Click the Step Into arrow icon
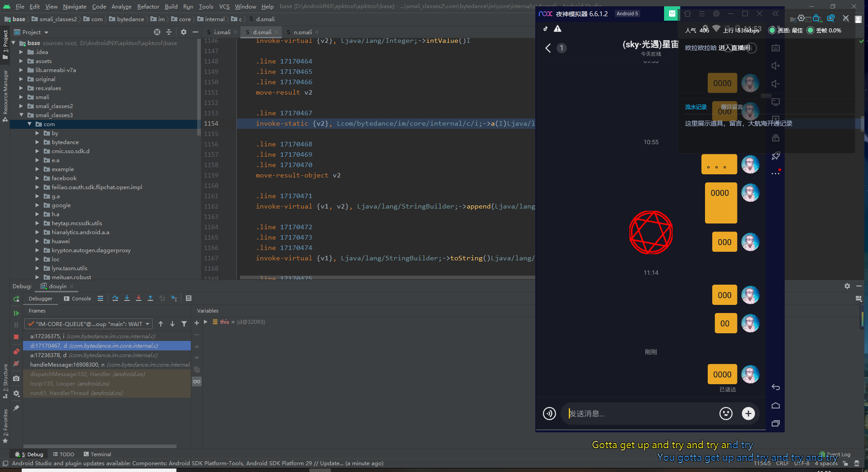The image size is (868, 472). point(127,298)
